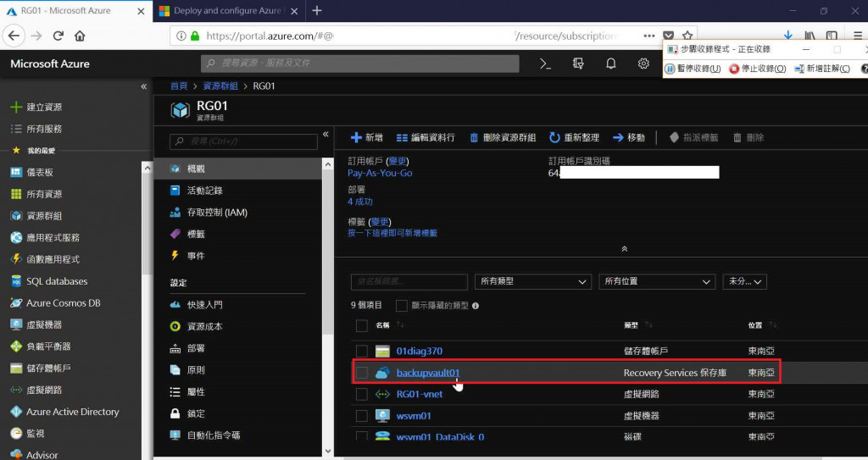Image resolution: width=868 pixels, height=460 pixels.
Task: Open browser downloads arrow icon
Action: [x=787, y=36]
